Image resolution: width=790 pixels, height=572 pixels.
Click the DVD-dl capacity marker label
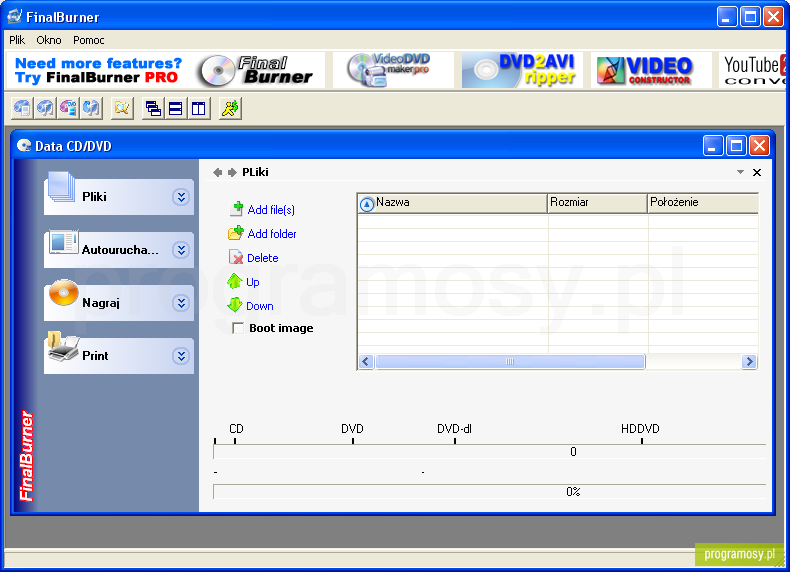click(x=454, y=429)
